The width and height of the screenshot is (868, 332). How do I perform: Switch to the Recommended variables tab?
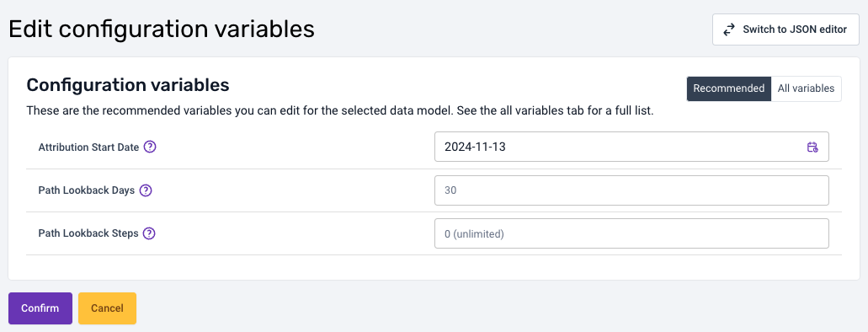click(x=729, y=88)
